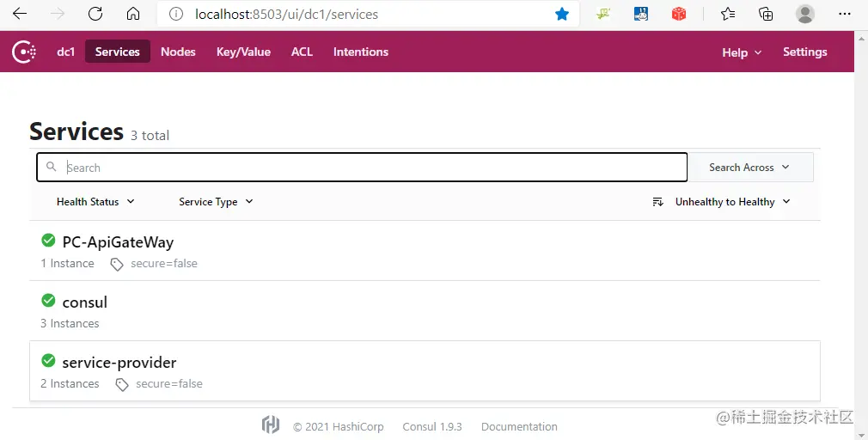The image size is (868, 440).
Task: Click the red dice extension icon
Action: click(x=679, y=14)
